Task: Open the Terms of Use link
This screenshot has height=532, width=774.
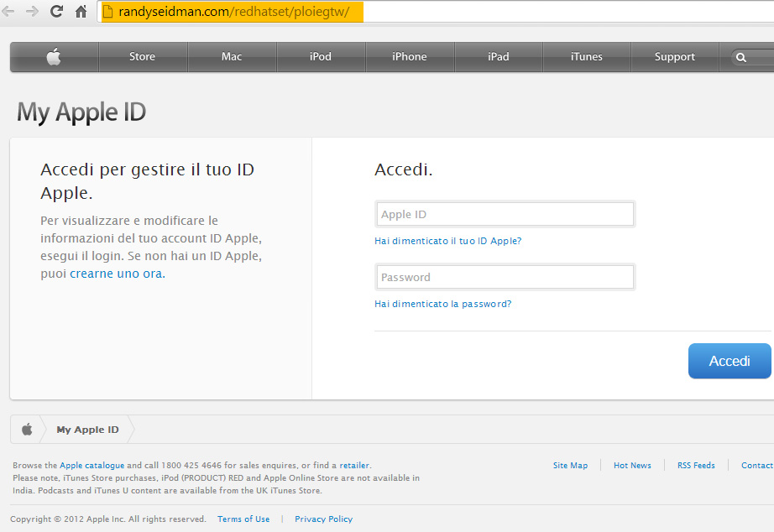Action: [243, 519]
